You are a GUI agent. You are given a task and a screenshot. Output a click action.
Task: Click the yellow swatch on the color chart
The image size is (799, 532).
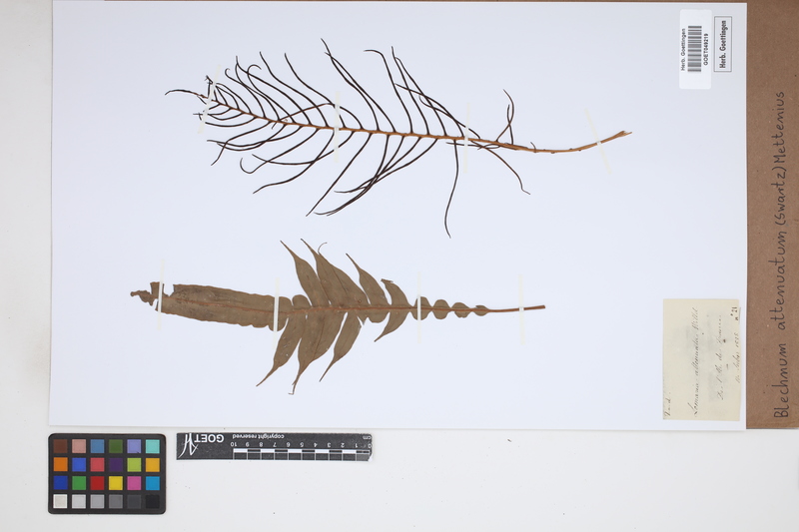[115, 483]
